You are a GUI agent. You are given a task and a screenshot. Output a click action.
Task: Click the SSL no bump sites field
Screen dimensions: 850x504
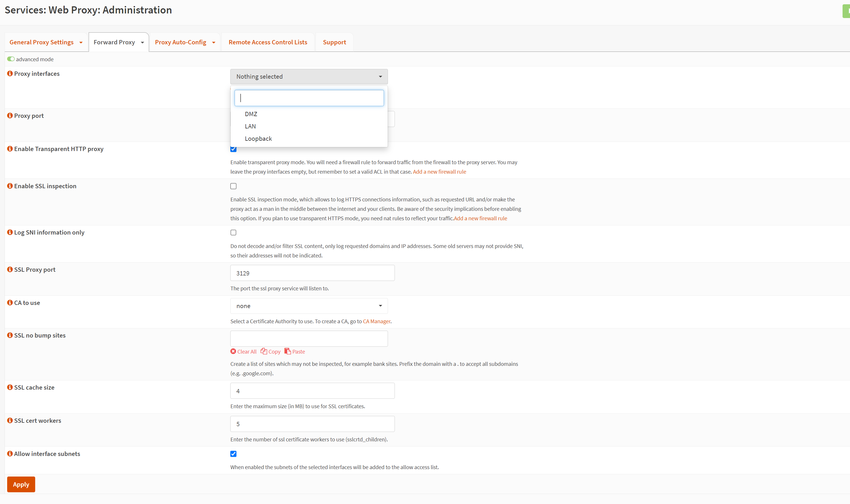point(309,339)
